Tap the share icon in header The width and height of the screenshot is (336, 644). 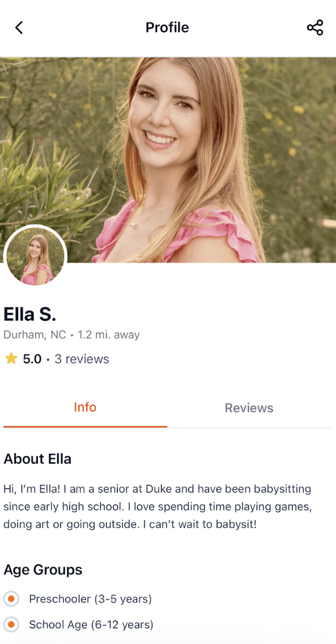(x=315, y=27)
